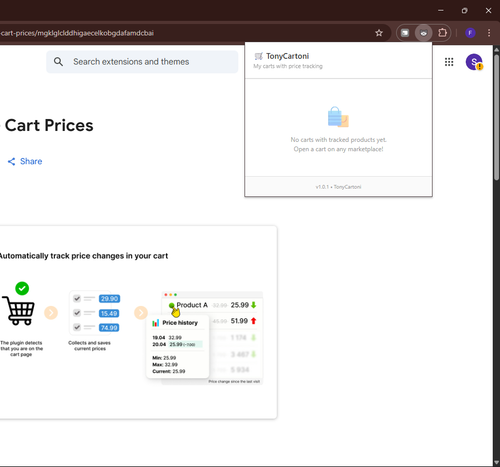This screenshot has width=500, height=467.
Task: Open the Extensions puzzle piece menu
Action: (442, 33)
